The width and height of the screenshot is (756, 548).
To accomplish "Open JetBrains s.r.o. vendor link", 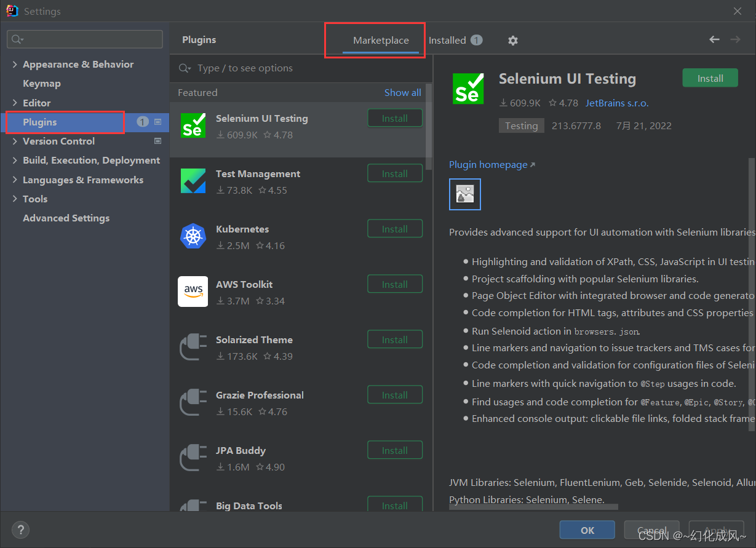I will coord(617,103).
